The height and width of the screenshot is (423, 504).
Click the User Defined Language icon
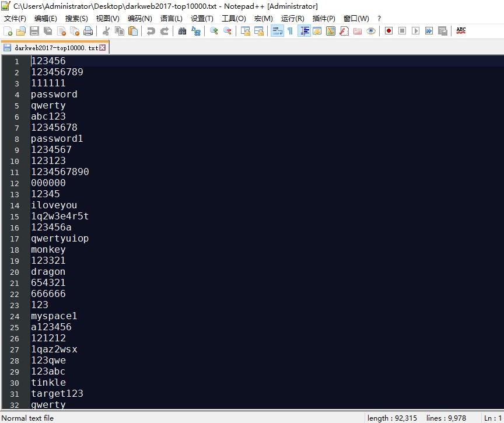(x=317, y=31)
